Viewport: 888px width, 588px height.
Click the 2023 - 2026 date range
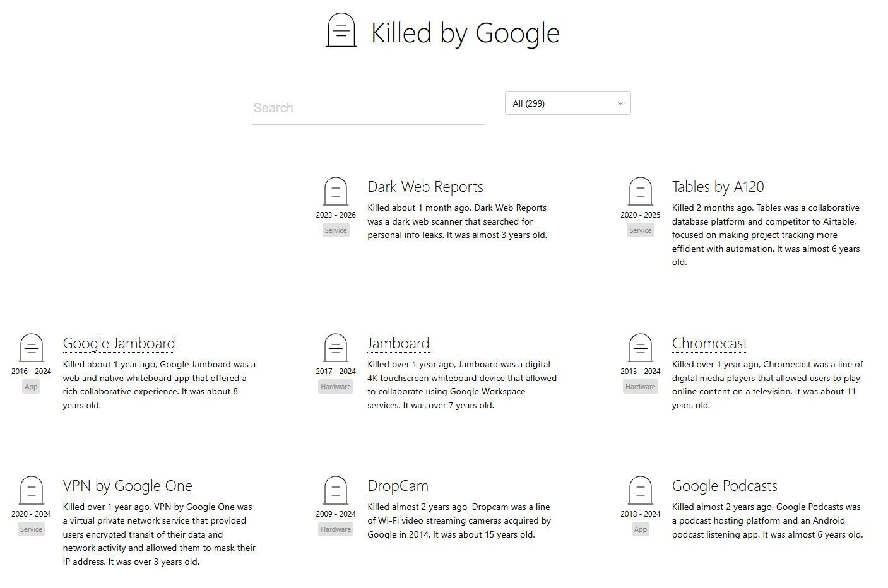[x=336, y=215]
